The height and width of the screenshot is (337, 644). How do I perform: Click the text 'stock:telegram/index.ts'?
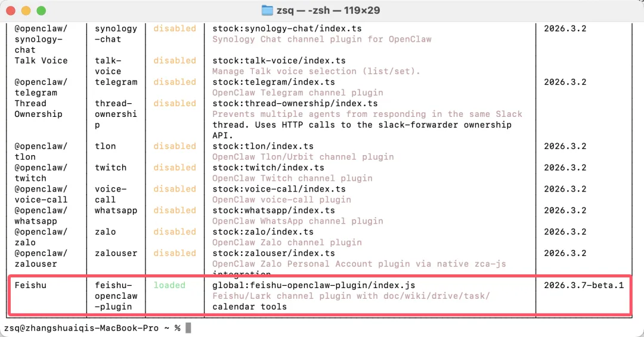click(x=274, y=82)
